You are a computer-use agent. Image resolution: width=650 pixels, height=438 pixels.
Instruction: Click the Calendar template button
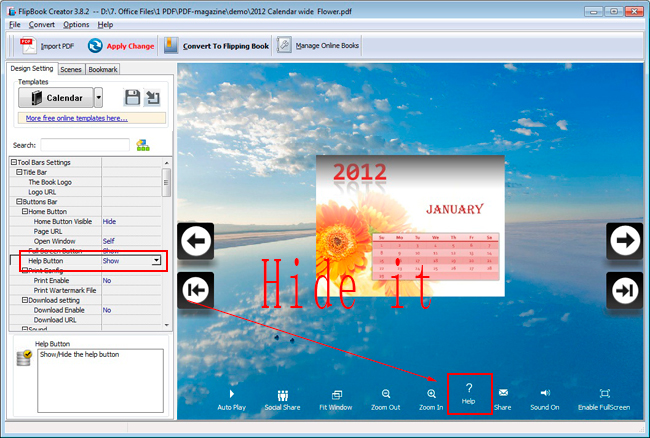coord(56,98)
